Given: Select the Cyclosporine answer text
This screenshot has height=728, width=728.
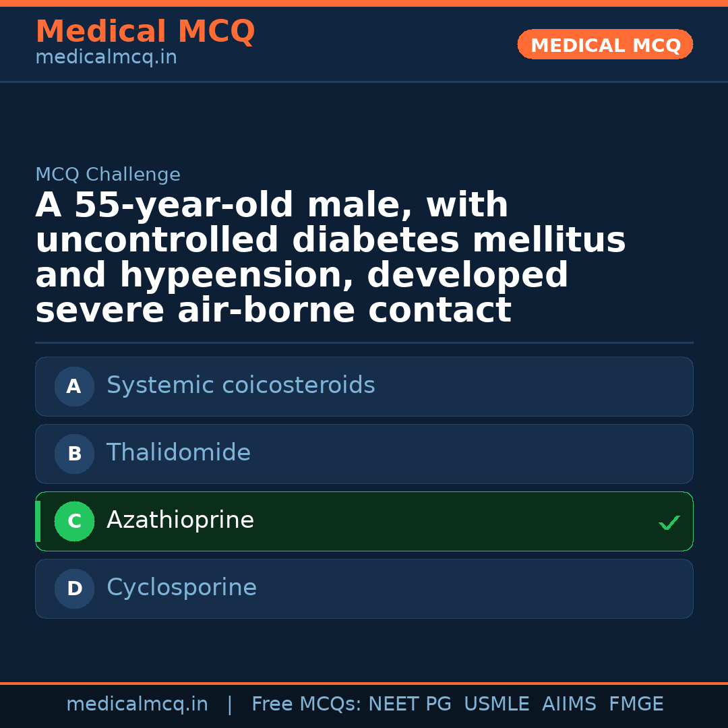Looking at the screenshot, I should pyautogui.click(x=181, y=588).
